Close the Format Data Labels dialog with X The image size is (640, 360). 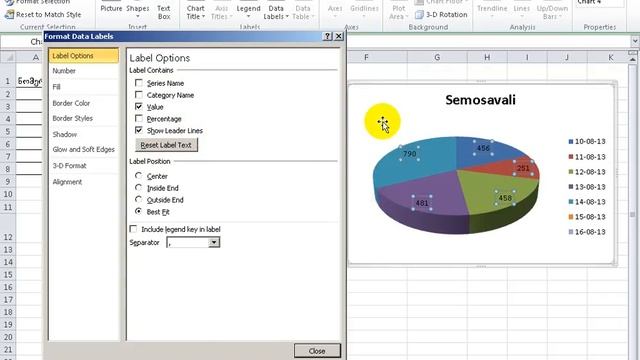point(339,36)
